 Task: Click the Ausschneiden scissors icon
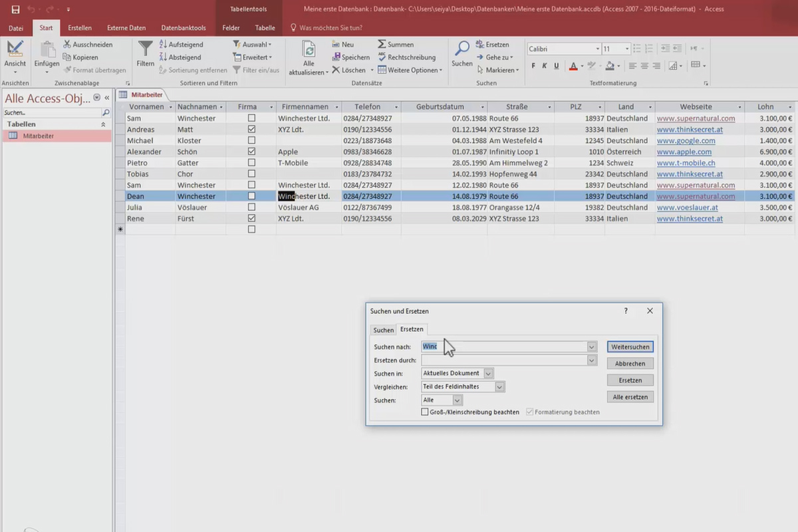pyautogui.click(x=68, y=45)
